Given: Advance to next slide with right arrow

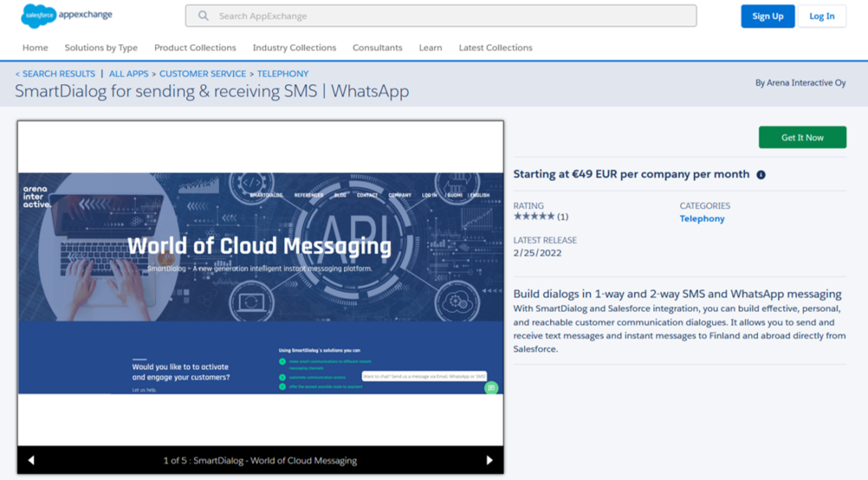Looking at the screenshot, I should point(489,460).
